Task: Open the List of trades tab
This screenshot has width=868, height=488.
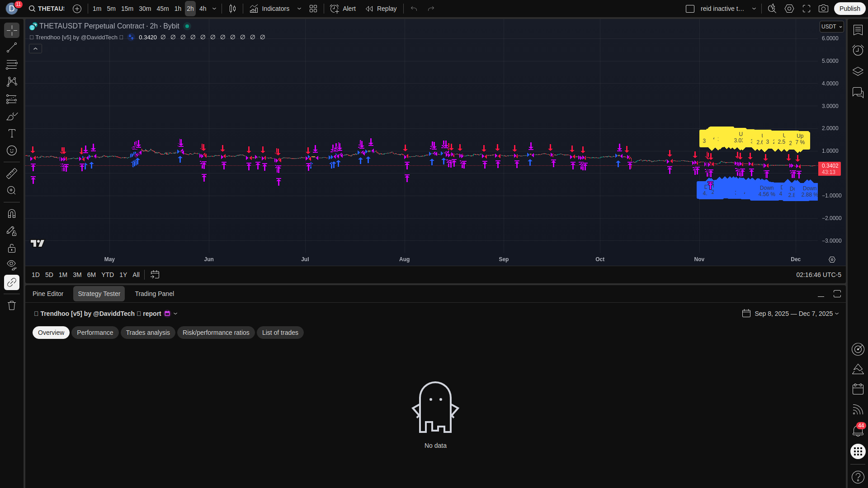Action: point(280,333)
